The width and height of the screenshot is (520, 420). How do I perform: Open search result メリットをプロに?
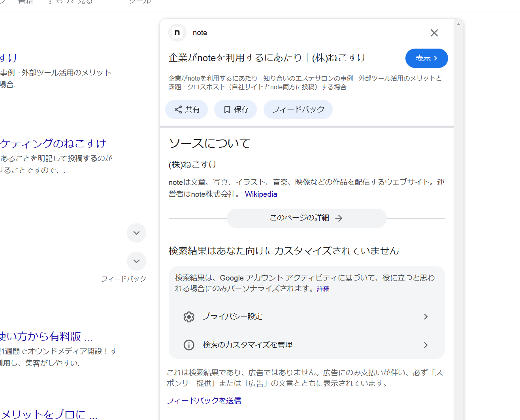[x=49, y=414]
